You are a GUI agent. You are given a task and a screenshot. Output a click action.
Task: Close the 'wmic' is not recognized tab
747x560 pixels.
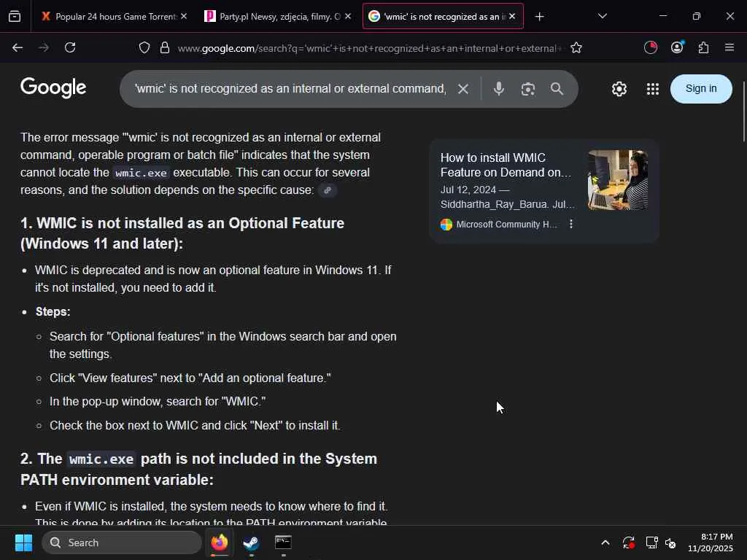click(512, 16)
